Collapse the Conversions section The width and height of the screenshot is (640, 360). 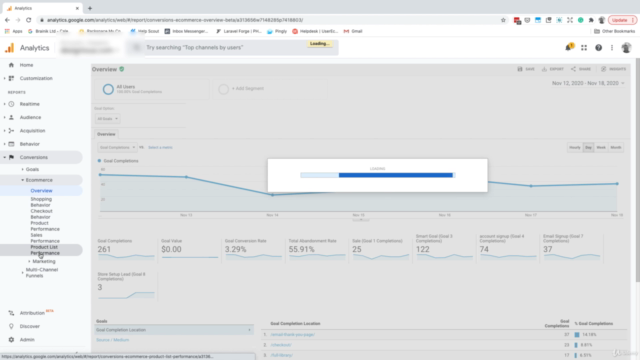coord(4,157)
